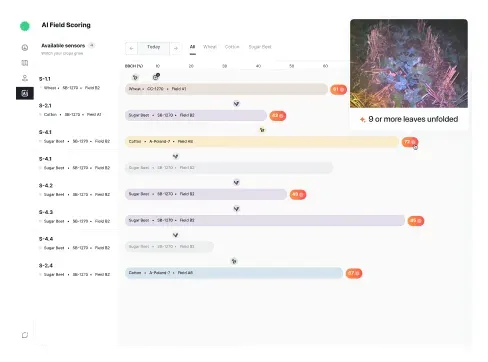Click the Available sensors heading
Image resolution: width=488 pixels, height=362 pixels.
[x=63, y=45]
